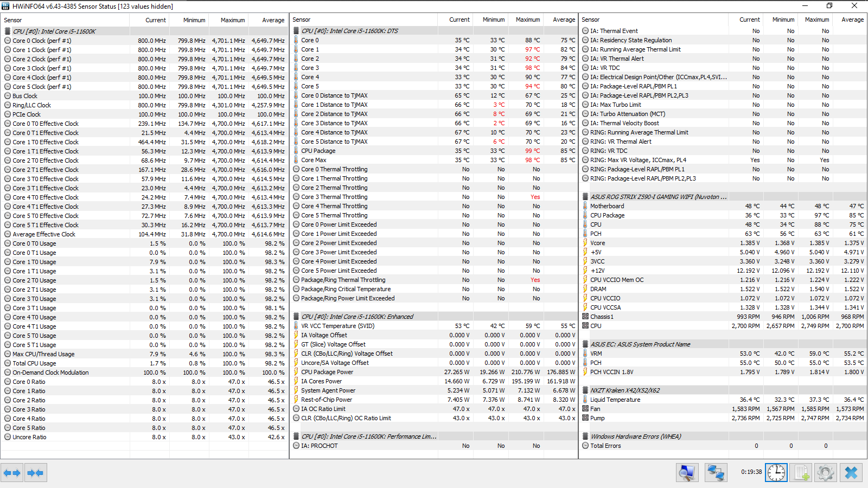Select the ASUS ROG STRIX Z590-I GAMING WIFI group
The image size is (868, 488).
tap(724, 197)
